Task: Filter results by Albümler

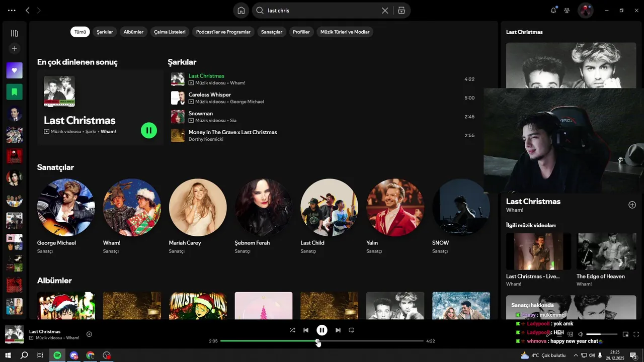Action: tap(133, 32)
